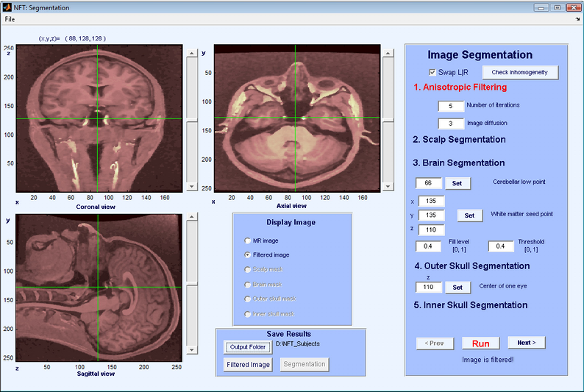The image size is (584, 392).
Task: Click the Fill level input field
Action: coord(428,246)
